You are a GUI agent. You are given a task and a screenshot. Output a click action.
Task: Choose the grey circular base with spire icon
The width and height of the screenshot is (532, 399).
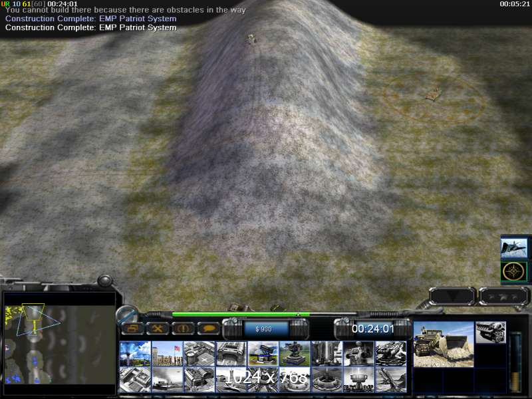coord(327,379)
